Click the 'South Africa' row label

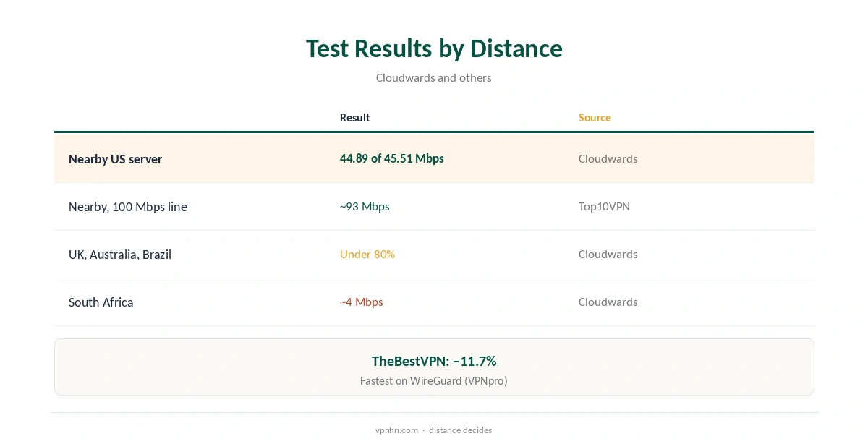pos(101,302)
